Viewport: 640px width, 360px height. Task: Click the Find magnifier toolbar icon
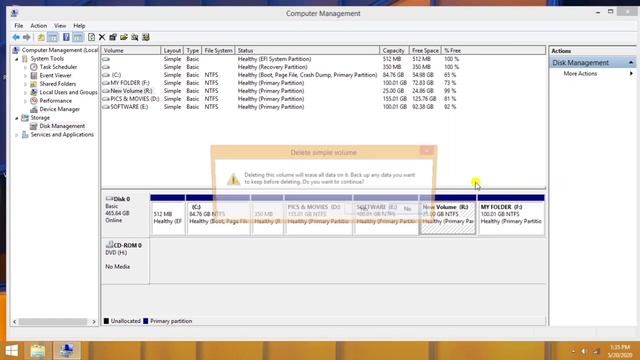[x=135, y=38]
